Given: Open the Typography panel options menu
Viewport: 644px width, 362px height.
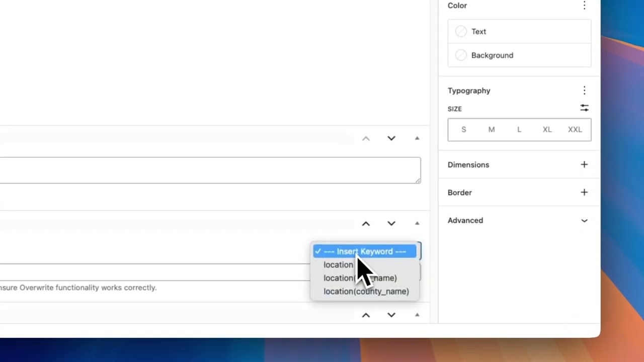Looking at the screenshot, I should coord(584,90).
